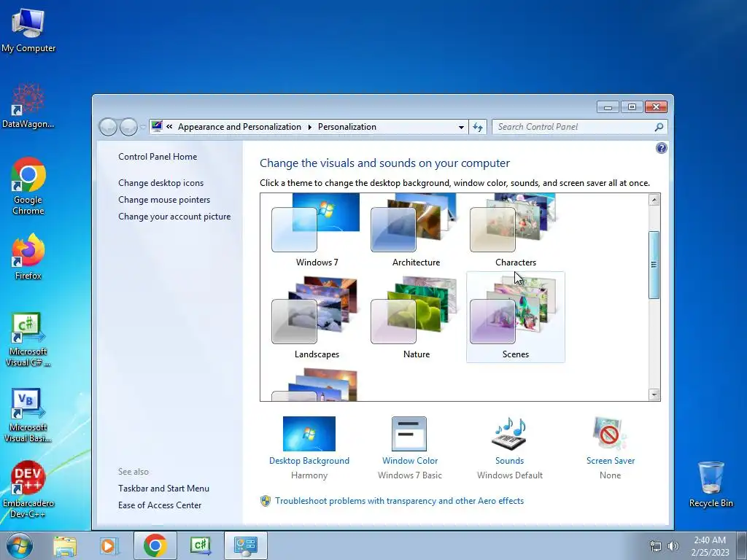
Task: Click the theme list scrollbar thumb
Action: (654, 265)
